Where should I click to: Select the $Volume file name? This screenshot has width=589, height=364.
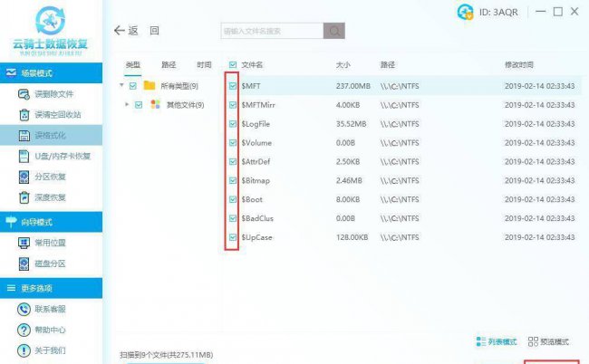pyautogui.click(x=256, y=142)
